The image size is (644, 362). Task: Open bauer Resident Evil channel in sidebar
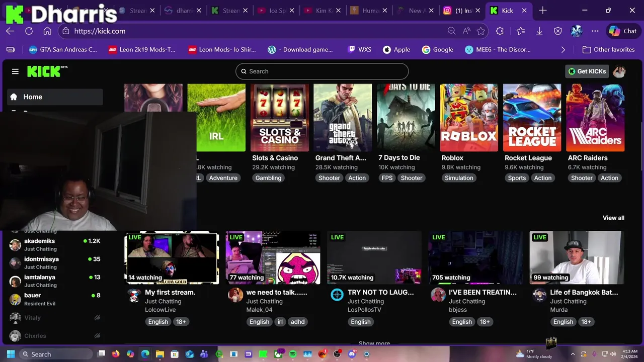pos(55,299)
